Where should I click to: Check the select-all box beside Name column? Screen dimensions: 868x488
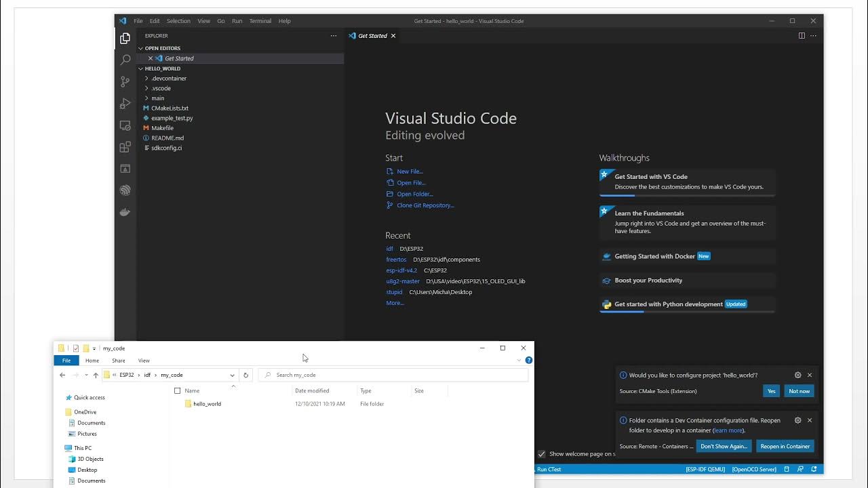pyautogui.click(x=178, y=390)
